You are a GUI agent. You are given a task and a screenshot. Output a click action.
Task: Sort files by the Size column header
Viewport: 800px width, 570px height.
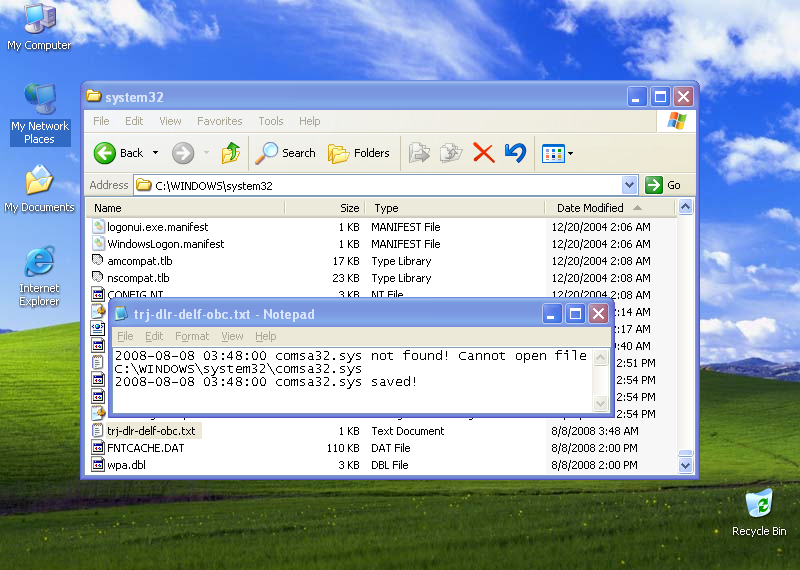point(325,208)
